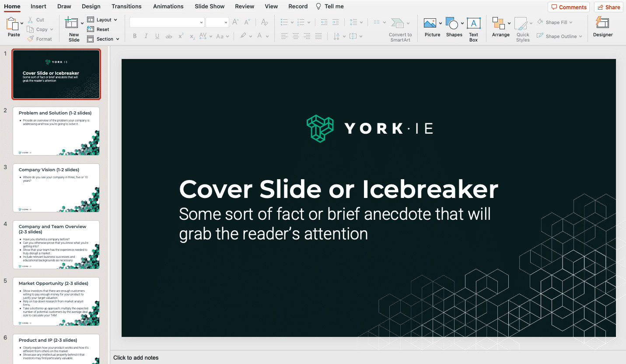Image resolution: width=626 pixels, height=364 pixels.
Task: Switch to the Draw tab
Action: (x=64, y=6)
